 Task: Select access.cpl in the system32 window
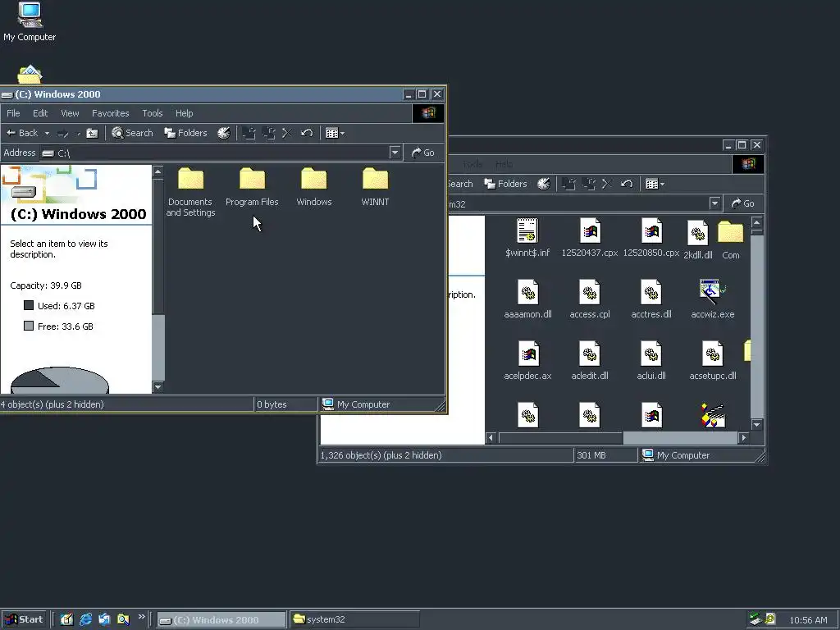coord(589,299)
